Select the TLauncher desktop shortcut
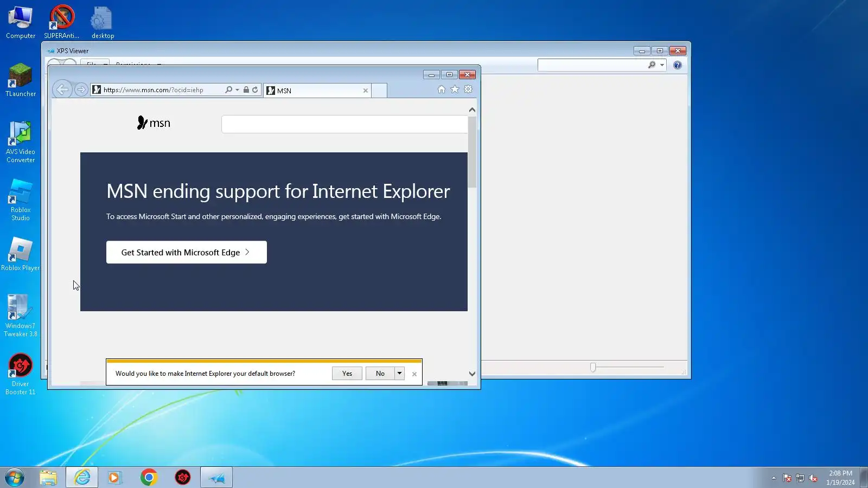Screen dimensions: 868x488 coord(21,80)
